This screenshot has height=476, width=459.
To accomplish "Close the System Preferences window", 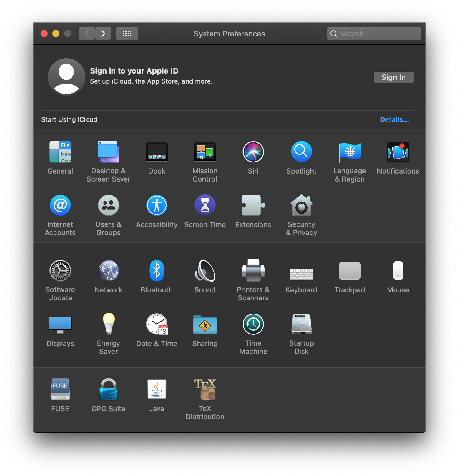I will (44, 34).
